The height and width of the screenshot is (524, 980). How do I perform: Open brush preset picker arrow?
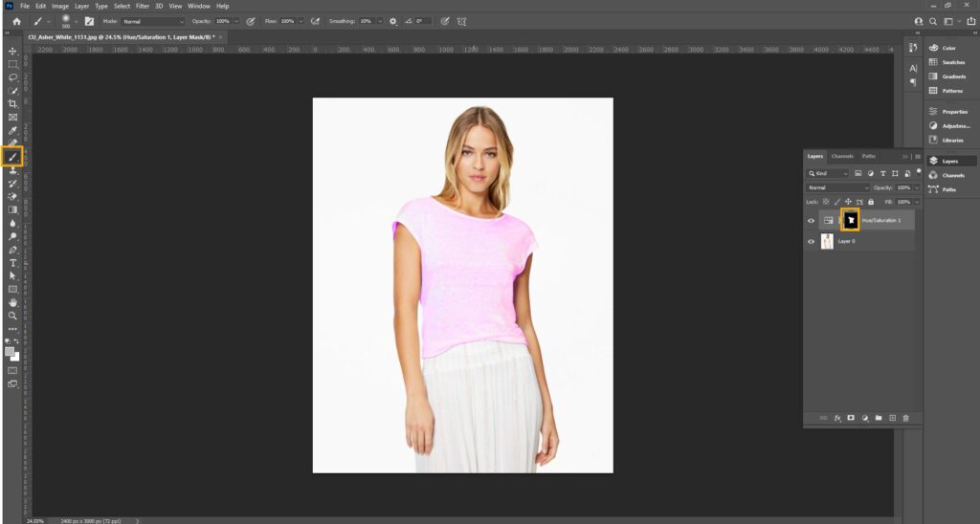click(x=77, y=21)
